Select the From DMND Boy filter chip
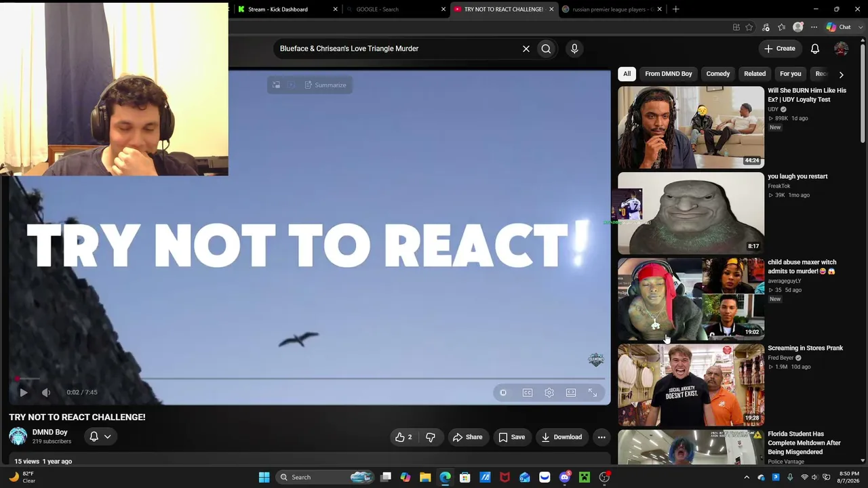Viewport: 868px width, 488px height. click(669, 74)
